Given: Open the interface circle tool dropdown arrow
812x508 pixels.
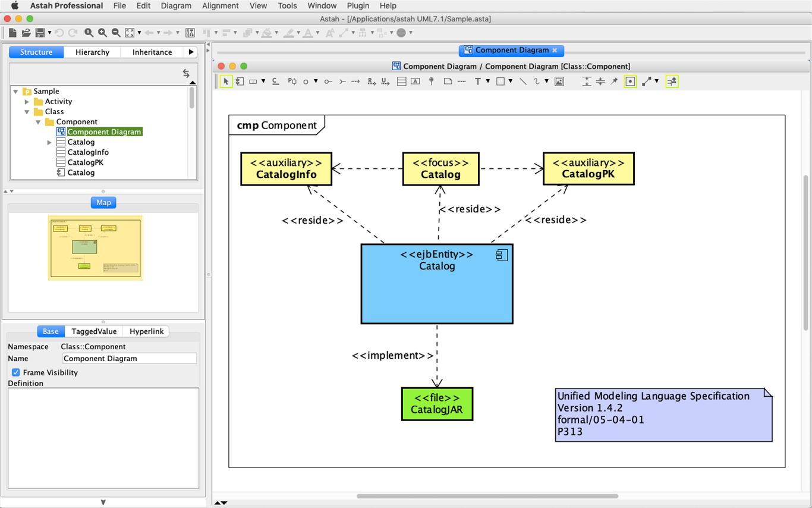Looking at the screenshot, I should (316, 81).
